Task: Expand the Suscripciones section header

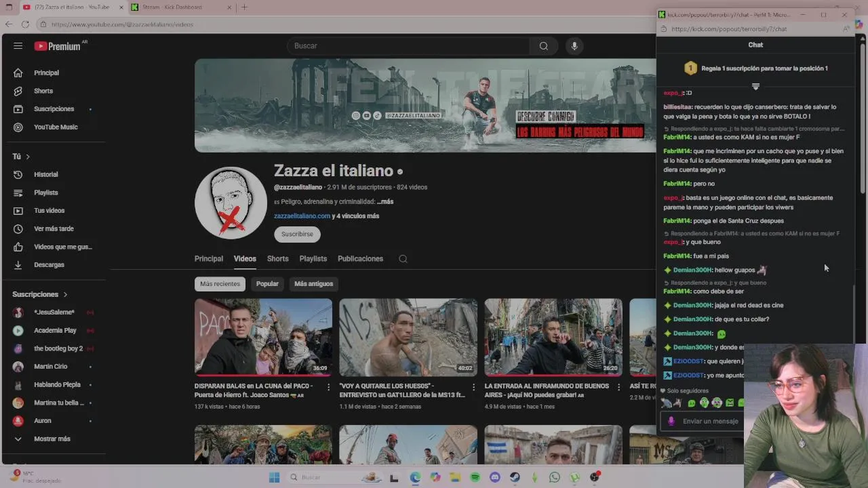Action: point(40,294)
